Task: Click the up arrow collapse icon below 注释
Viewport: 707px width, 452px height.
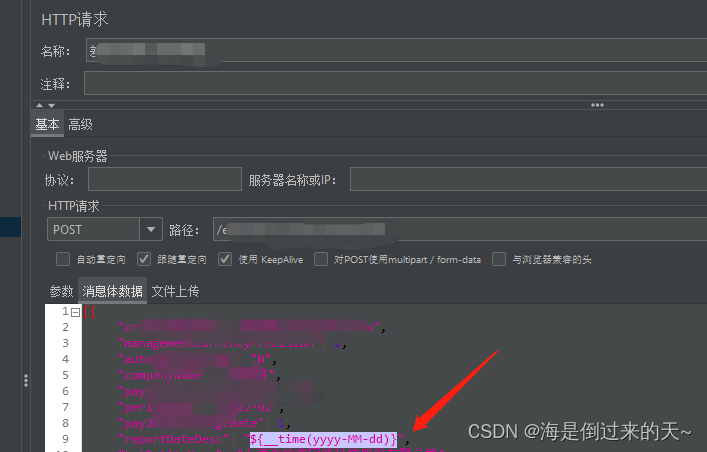Action: [x=40, y=105]
